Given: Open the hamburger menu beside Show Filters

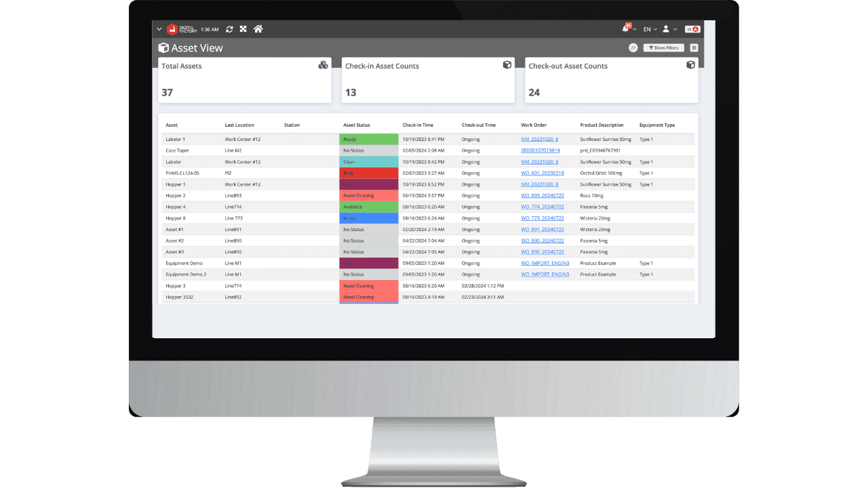Looking at the screenshot, I should coord(694,48).
